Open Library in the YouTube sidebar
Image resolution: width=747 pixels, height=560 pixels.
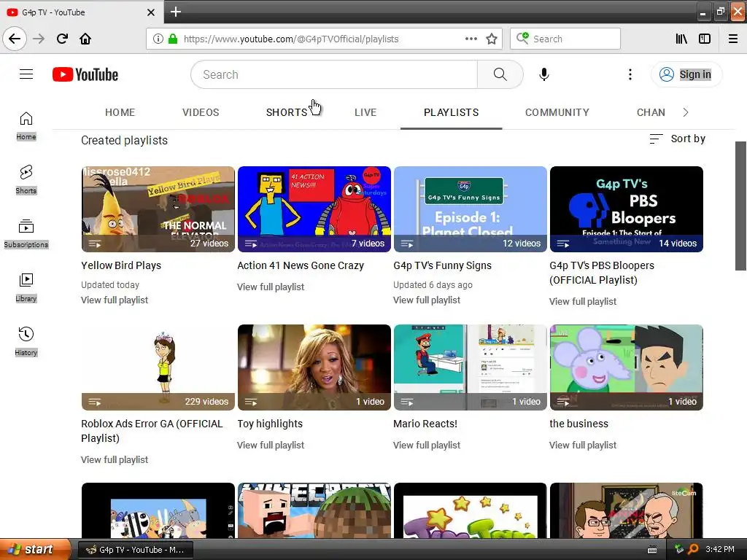(x=26, y=287)
